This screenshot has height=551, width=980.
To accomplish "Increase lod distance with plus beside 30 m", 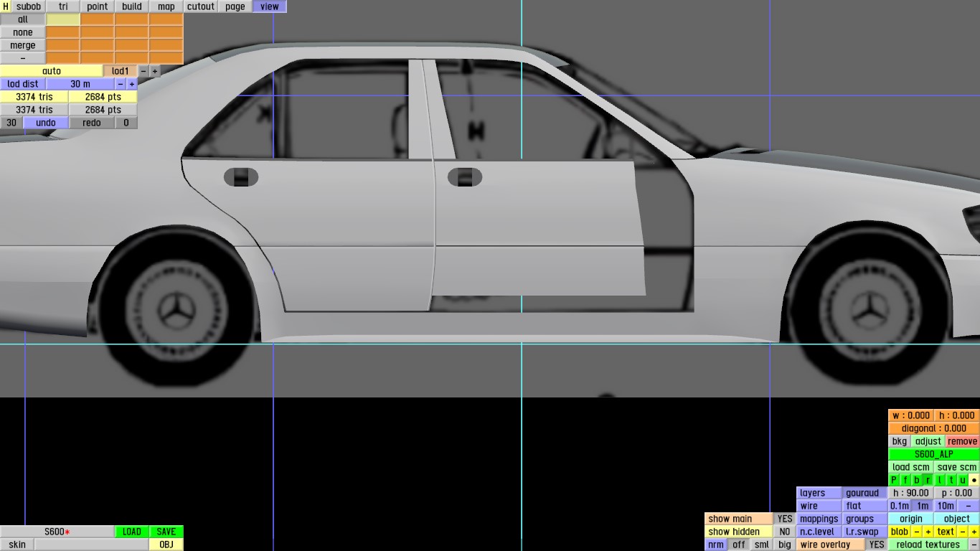I will (x=132, y=84).
